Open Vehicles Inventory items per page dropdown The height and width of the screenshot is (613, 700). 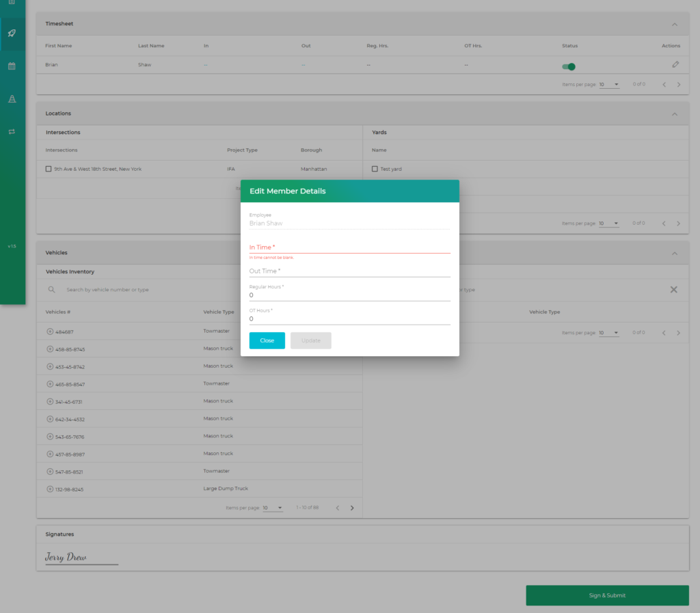[273, 508]
